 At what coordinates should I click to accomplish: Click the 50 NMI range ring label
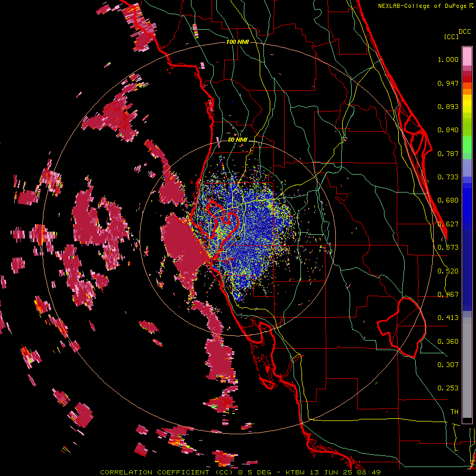[237, 140]
